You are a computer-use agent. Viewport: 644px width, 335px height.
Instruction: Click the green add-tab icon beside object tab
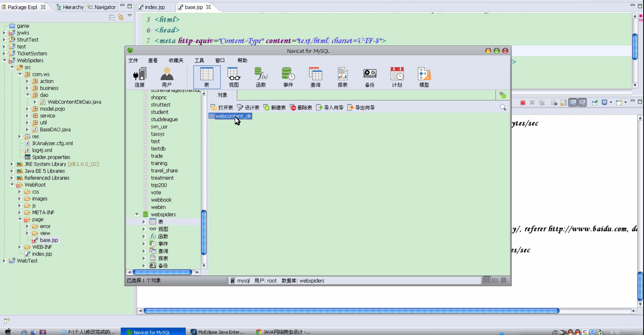(x=503, y=95)
